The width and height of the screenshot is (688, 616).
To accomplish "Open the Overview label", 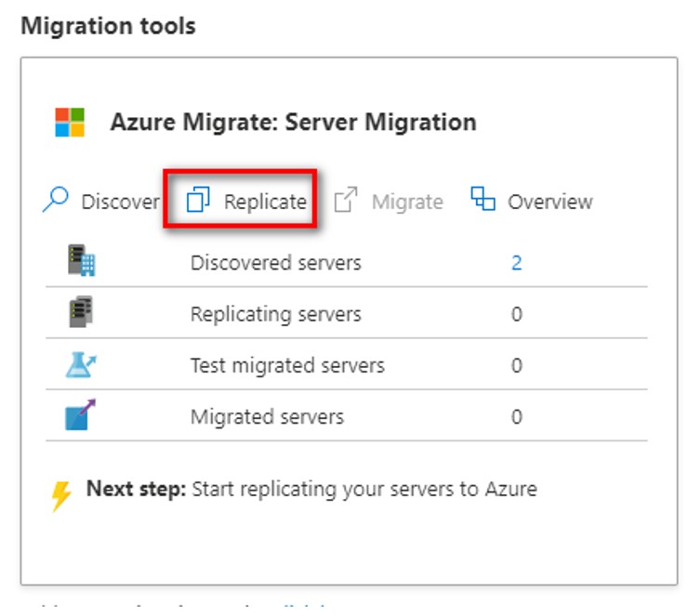I will click(x=550, y=203).
